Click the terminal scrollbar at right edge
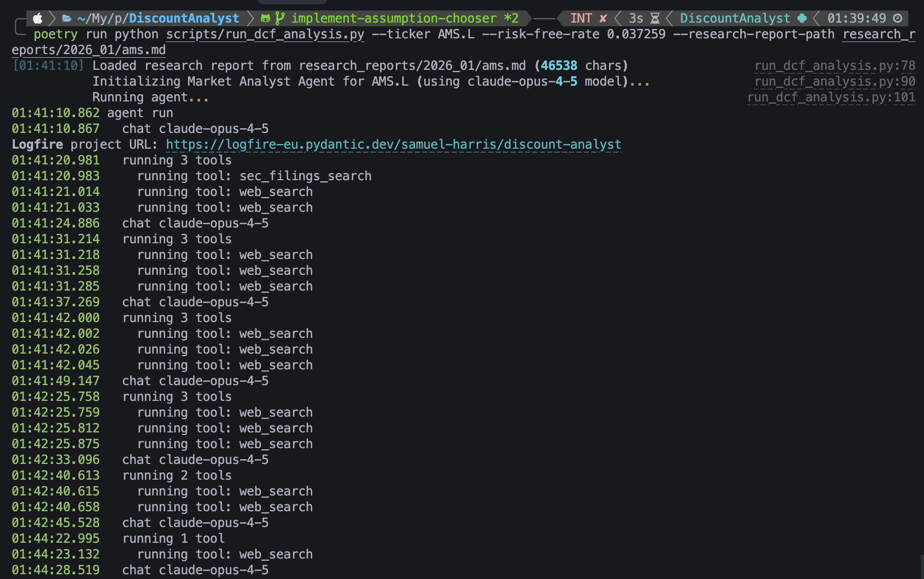Image resolution: width=924 pixels, height=579 pixels. click(921, 566)
